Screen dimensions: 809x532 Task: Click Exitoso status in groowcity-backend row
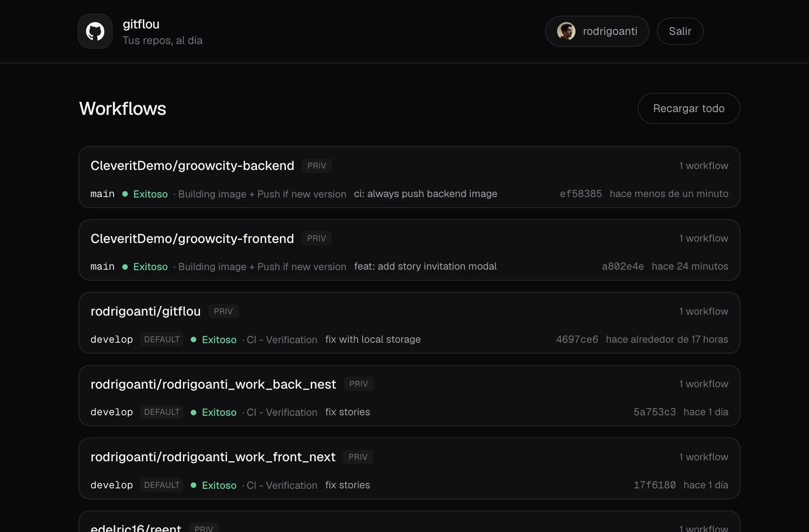pos(150,194)
